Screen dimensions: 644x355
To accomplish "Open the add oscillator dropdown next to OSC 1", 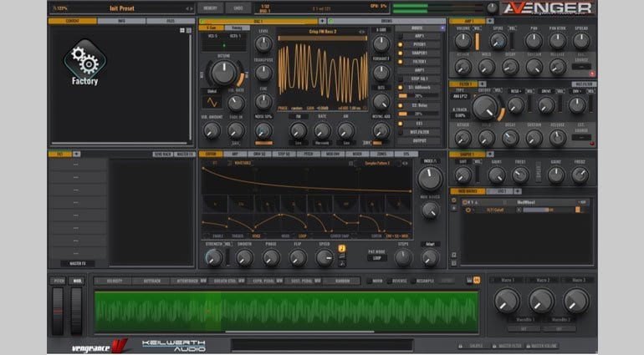I will pos(322,21).
